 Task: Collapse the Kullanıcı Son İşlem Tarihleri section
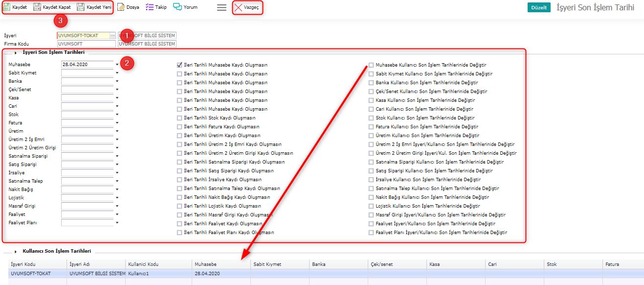click(x=16, y=251)
